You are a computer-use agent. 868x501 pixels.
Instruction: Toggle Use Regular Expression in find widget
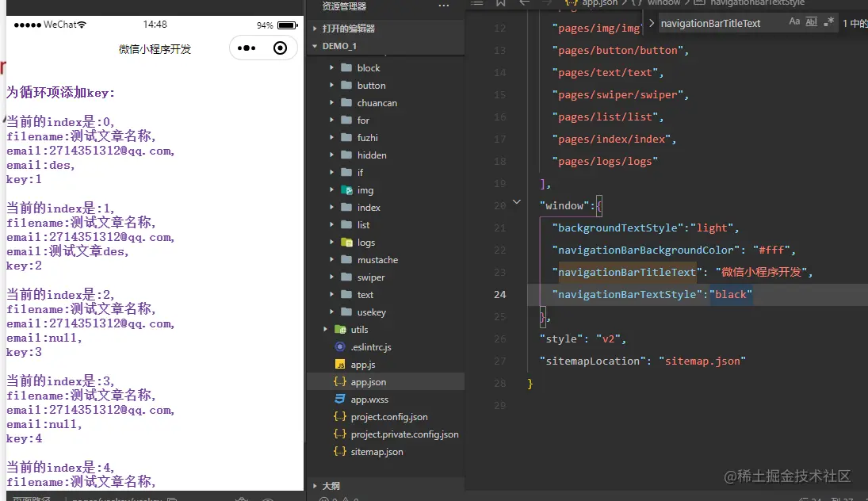tap(828, 21)
